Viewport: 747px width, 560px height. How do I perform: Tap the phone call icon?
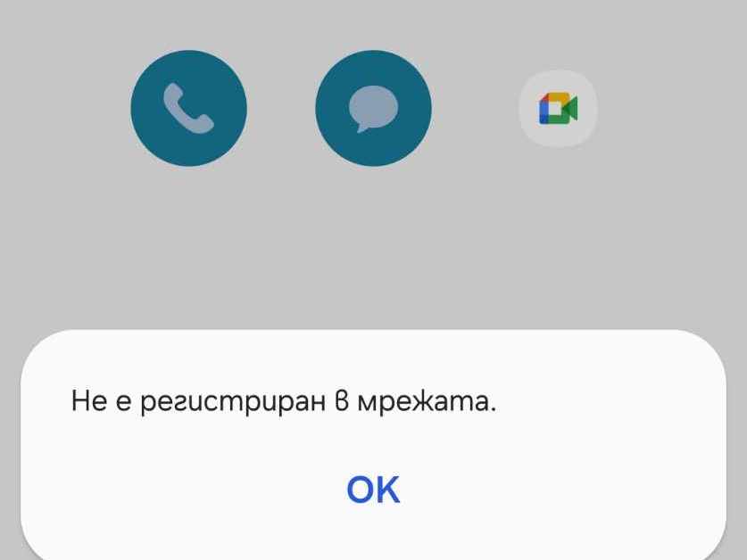pyautogui.click(x=188, y=108)
